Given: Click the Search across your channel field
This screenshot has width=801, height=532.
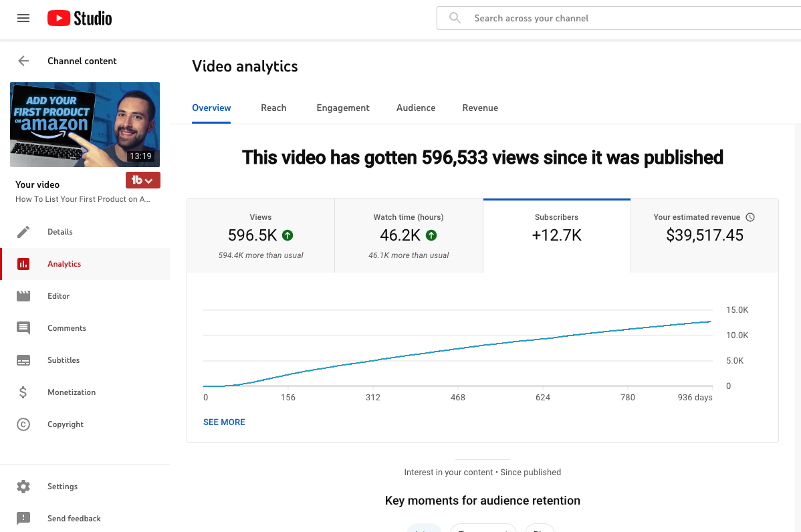Looking at the screenshot, I should click(618, 19).
